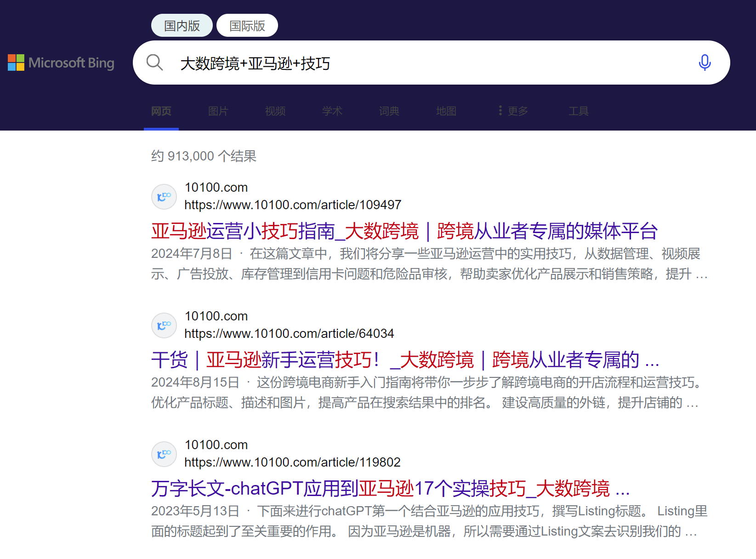
Task: Open the 图片 tab
Action: [x=218, y=111]
